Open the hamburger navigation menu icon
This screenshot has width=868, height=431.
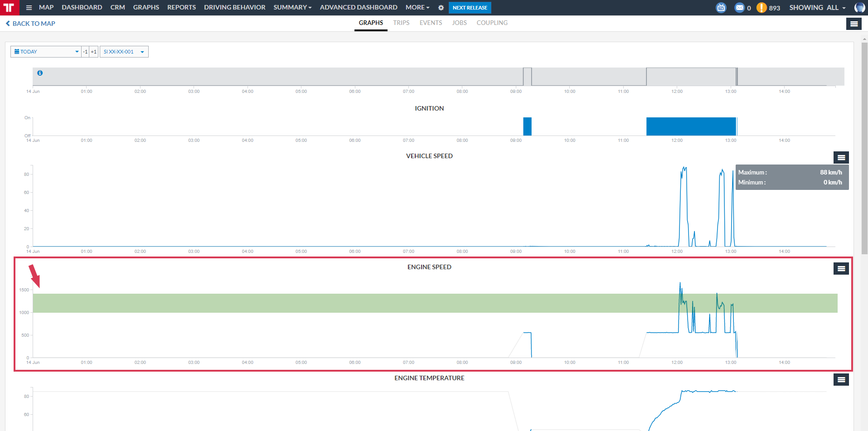click(x=29, y=8)
